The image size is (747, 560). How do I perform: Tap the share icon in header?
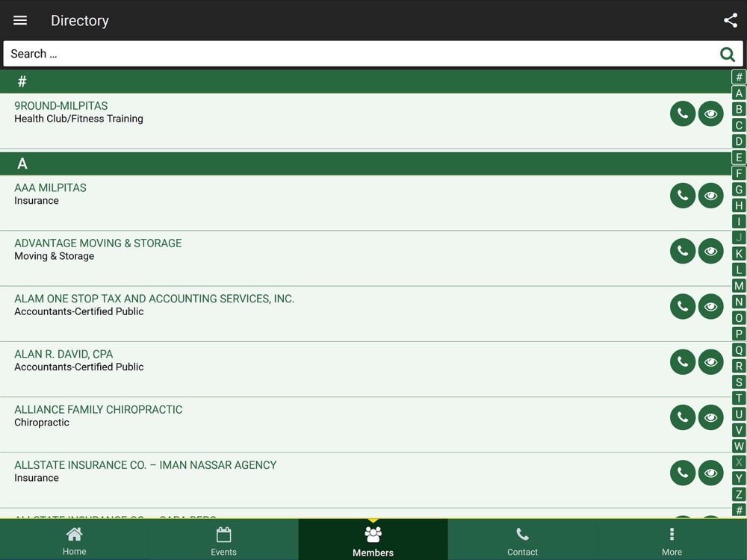731,20
